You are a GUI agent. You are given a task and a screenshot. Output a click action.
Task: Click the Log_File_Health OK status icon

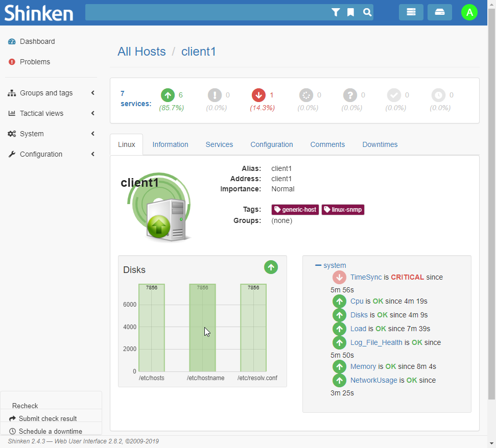(x=339, y=342)
